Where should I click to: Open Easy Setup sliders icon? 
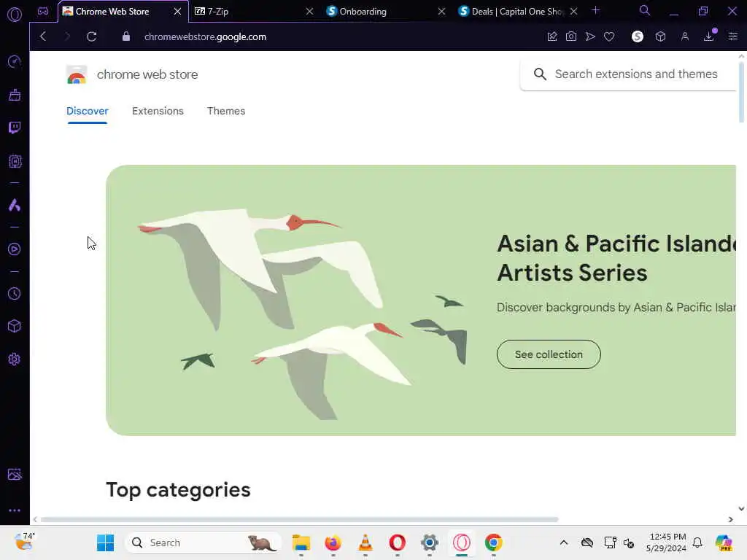pyautogui.click(x=732, y=36)
